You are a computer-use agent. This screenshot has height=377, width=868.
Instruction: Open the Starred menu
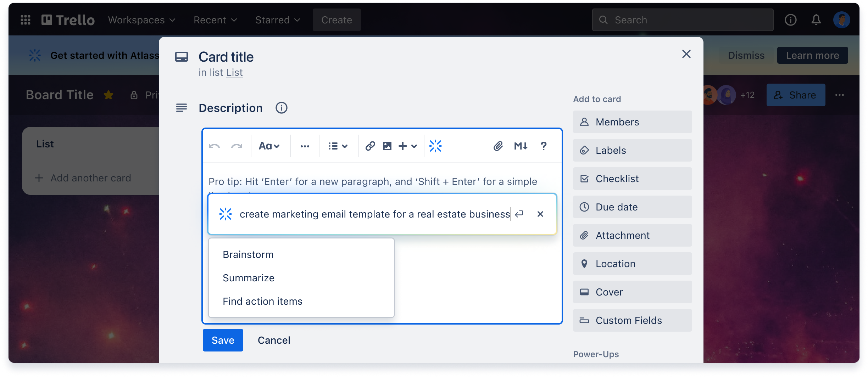pyautogui.click(x=277, y=20)
